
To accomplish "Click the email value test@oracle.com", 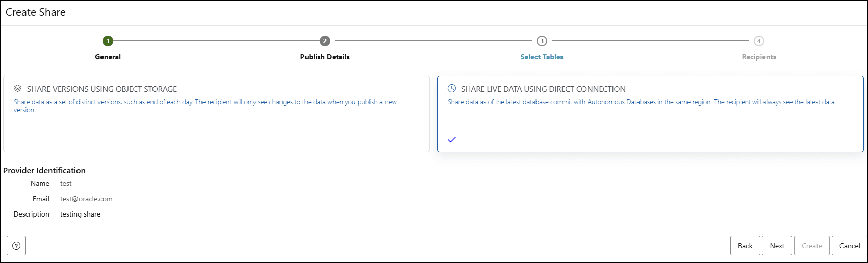I will (86, 199).
